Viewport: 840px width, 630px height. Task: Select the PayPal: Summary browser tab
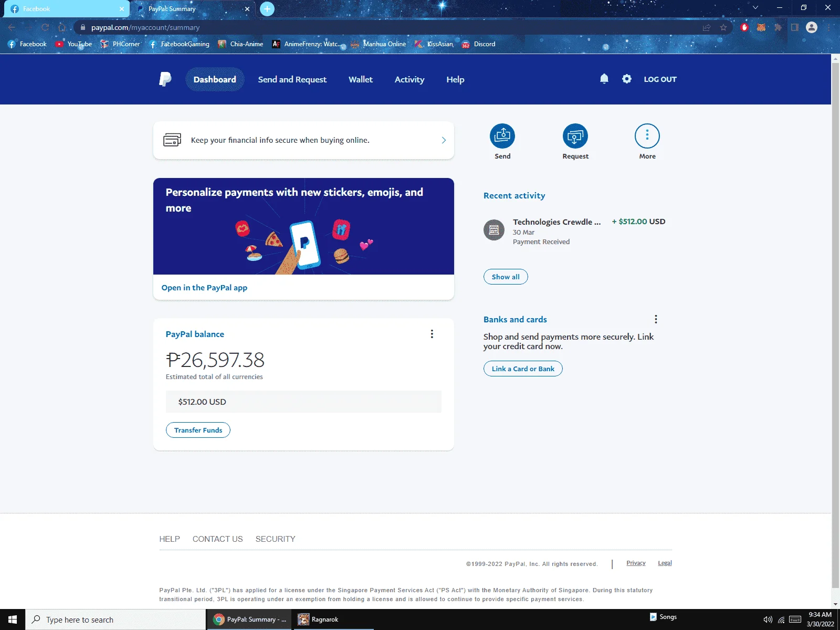(x=193, y=9)
